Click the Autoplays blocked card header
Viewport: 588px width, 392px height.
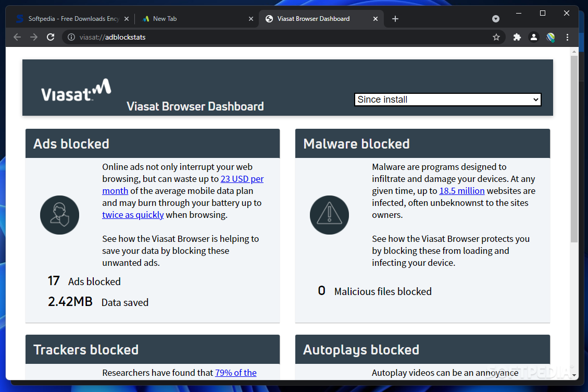422,349
